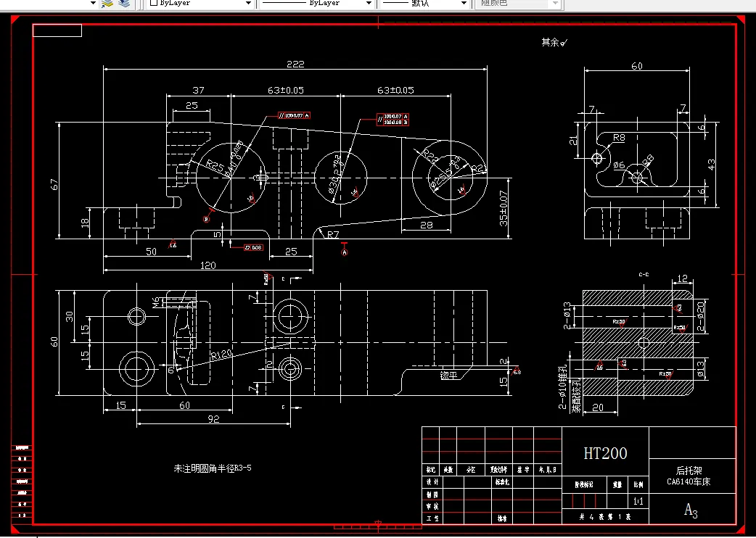Select the 制图 row label in title block
The height and width of the screenshot is (538, 756).
(432, 494)
